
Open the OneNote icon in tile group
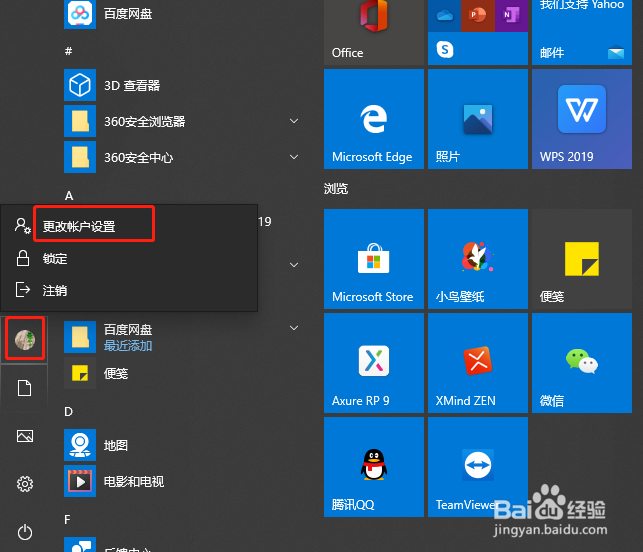click(511, 16)
